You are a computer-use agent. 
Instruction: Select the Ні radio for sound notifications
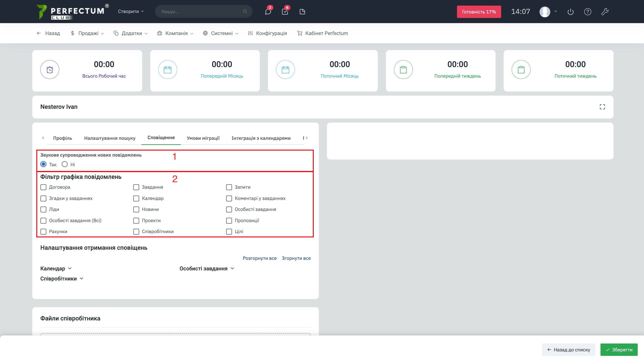(x=65, y=164)
